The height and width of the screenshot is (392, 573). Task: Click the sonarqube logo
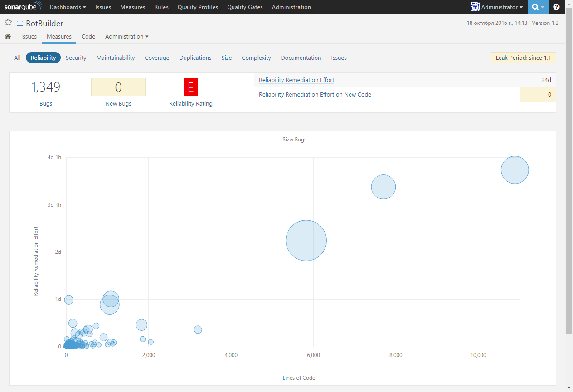23,6
